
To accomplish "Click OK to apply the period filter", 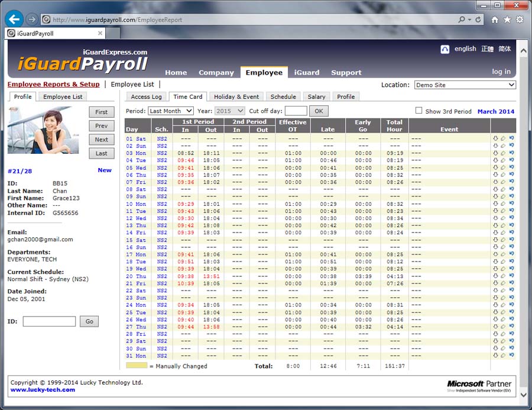I will coord(319,111).
